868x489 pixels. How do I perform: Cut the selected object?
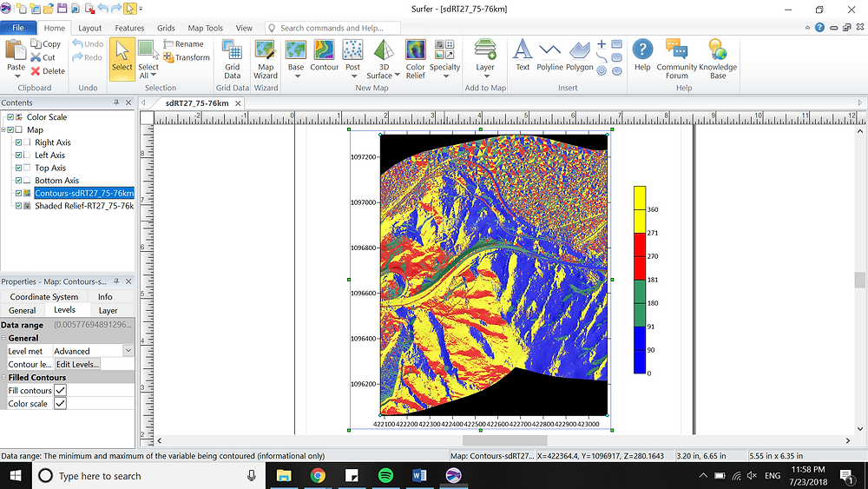43,57
